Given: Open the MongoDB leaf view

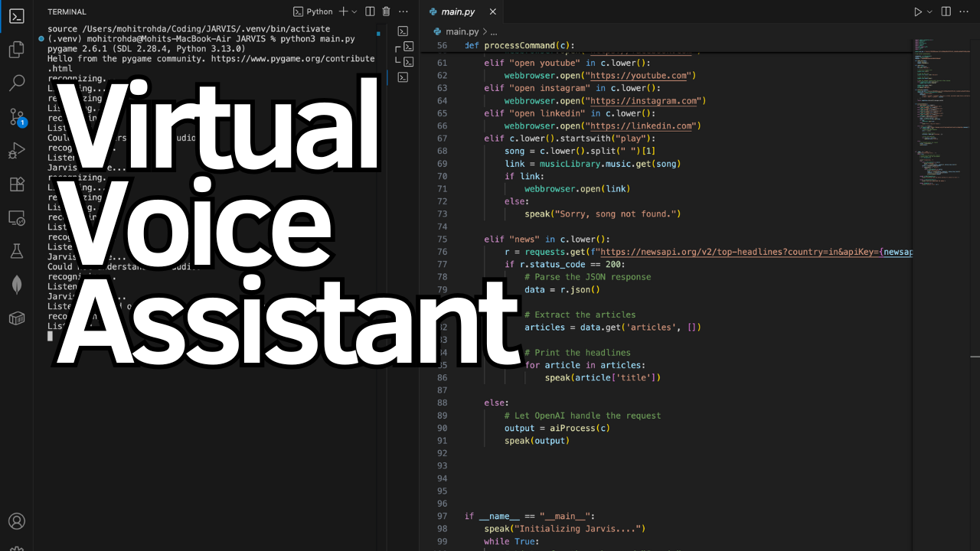Looking at the screenshot, I should [16, 285].
